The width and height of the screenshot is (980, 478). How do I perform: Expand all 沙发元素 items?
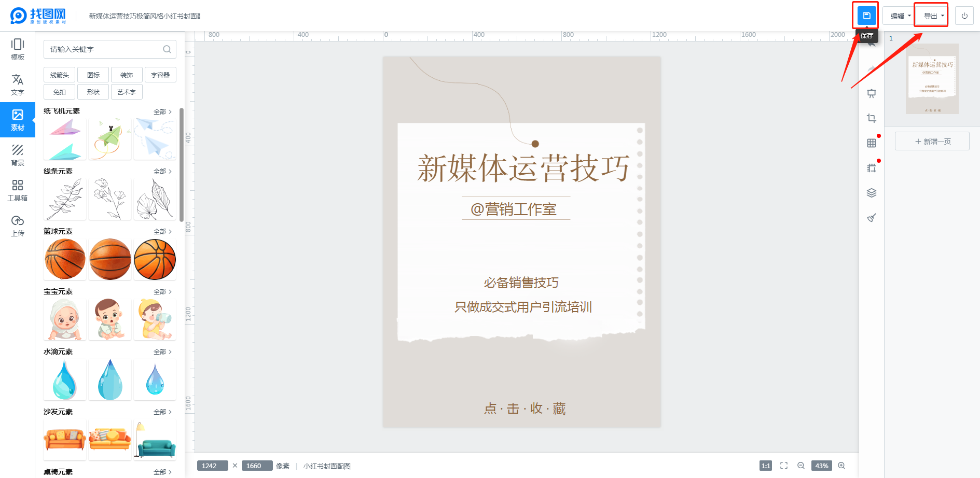(162, 412)
